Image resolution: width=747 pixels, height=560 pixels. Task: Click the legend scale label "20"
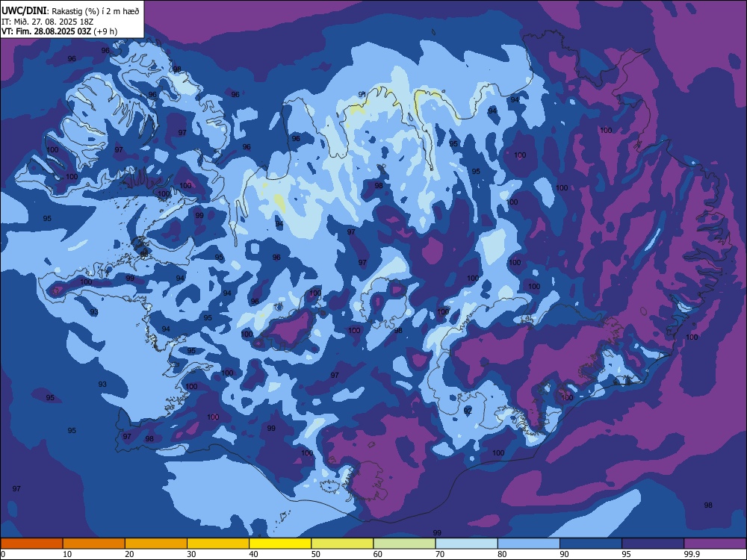(x=129, y=554)
